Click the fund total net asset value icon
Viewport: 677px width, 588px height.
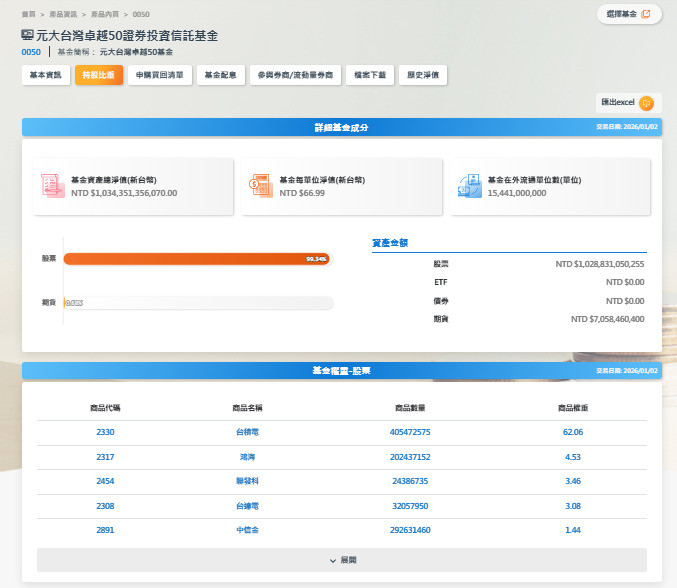pos(52,185)
